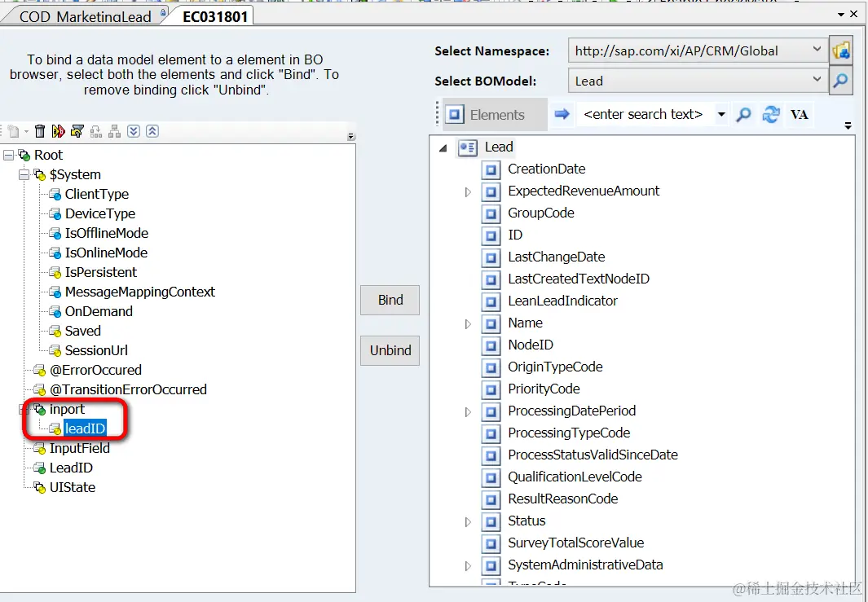Click the expand all double-chevron-down icon
This screenshot has width=868, height=602.
pos(134,131)
